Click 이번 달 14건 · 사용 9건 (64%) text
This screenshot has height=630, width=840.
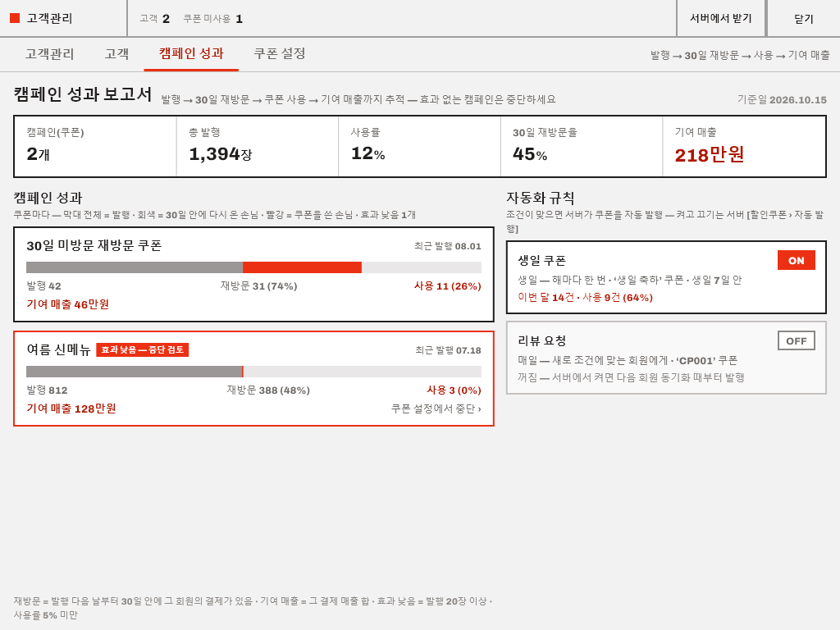pyautogui.click(x=585, y=297)
